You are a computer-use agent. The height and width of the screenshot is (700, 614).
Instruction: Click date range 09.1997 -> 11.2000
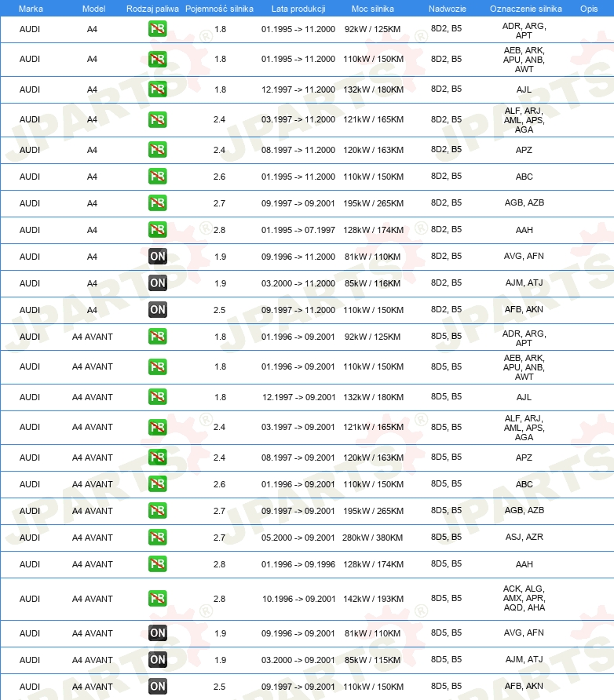[298, 310]
